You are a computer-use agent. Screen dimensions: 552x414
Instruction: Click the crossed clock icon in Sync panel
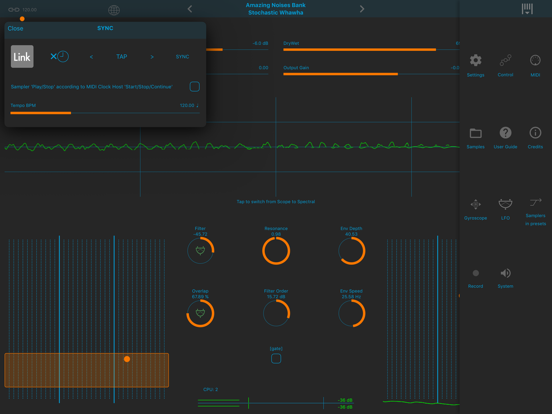(59, 56)
